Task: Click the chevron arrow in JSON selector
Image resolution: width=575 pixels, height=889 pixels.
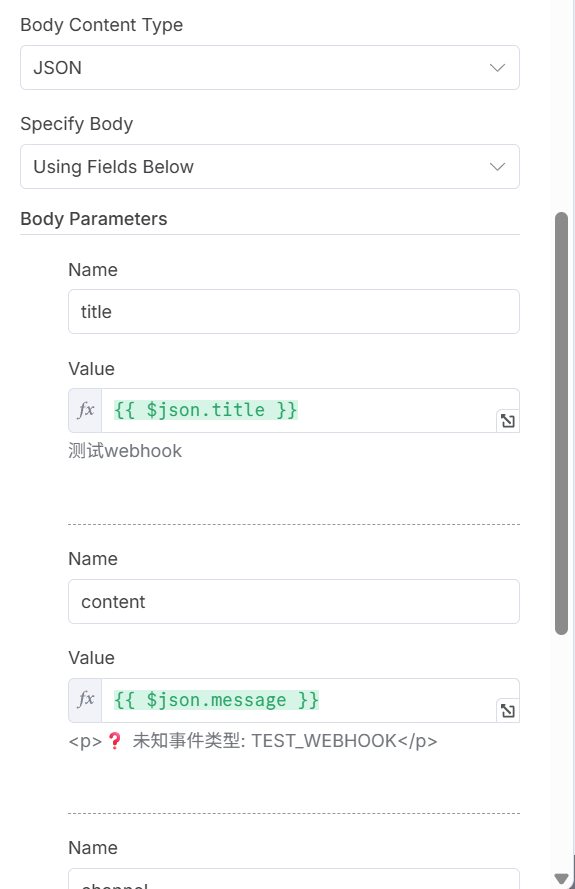Action: click(497, 67)
